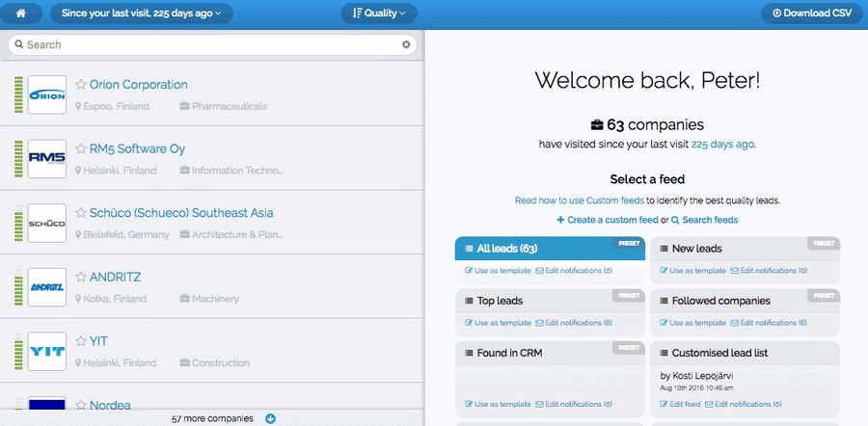Viewport: 868px width, 426px height.
Task: Edit notifications for Followed companies
Action: tap(769, 323)
